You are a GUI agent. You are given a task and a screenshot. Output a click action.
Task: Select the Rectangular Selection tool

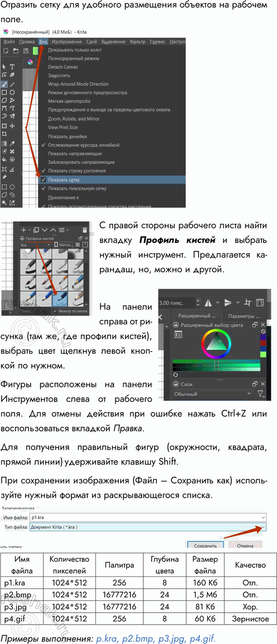tap(4, 187)
